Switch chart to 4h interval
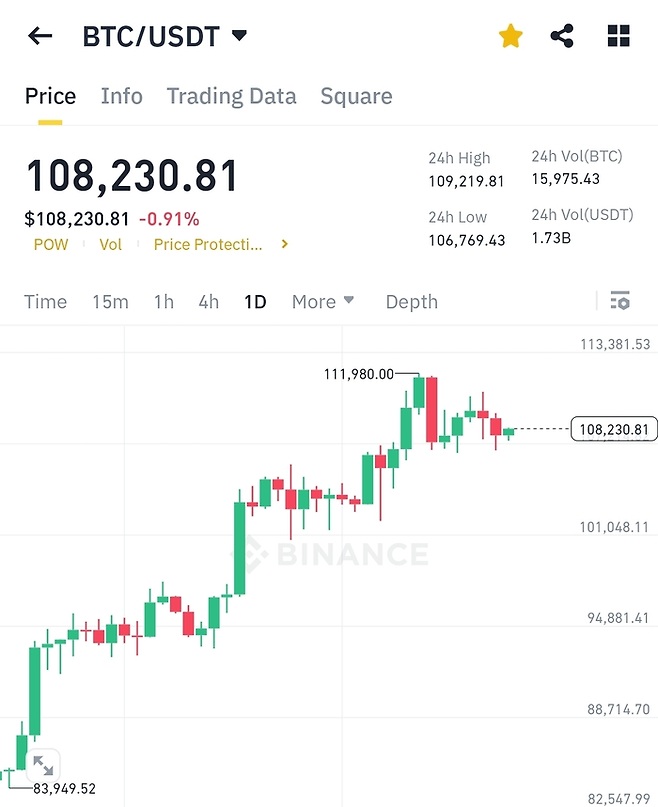Image resolution: width=658 pixels, height=807 pixels. (x=208, y=301)
